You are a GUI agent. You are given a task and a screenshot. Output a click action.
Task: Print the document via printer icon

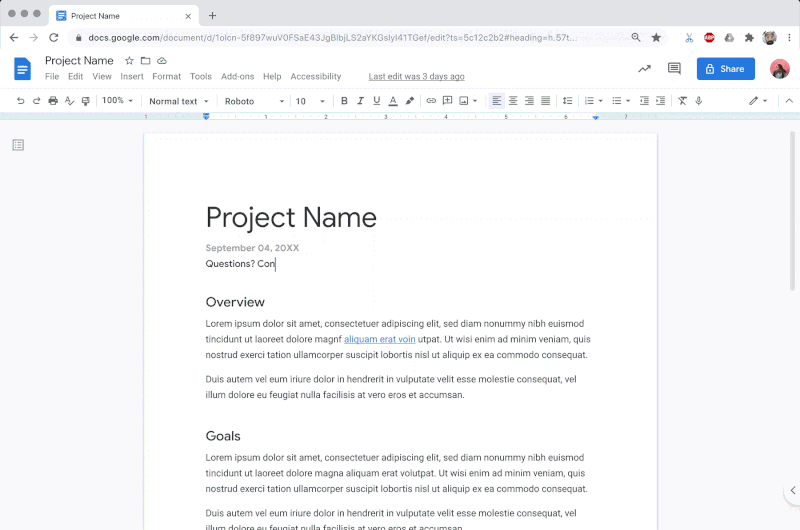click(53, 101)
